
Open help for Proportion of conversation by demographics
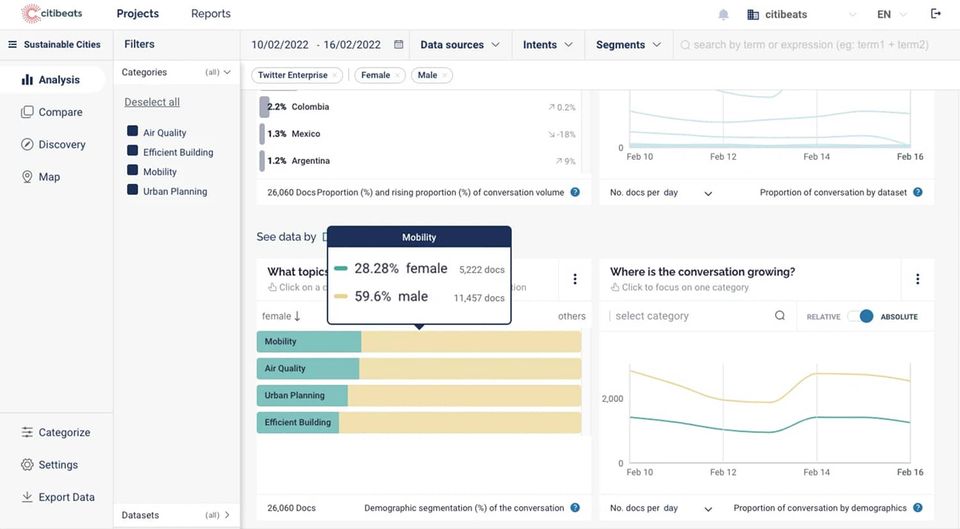(x=918, y=507)
